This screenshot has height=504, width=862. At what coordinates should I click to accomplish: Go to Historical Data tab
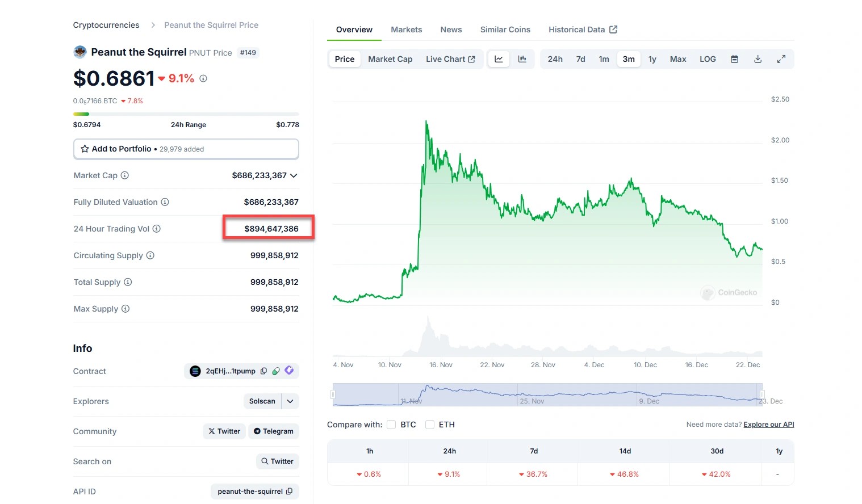[x=583, y=30]
